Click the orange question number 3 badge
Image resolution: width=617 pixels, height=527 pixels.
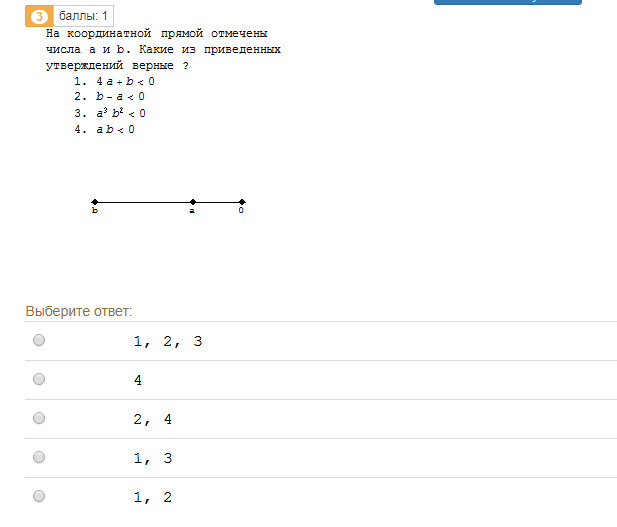coord(38,17)
